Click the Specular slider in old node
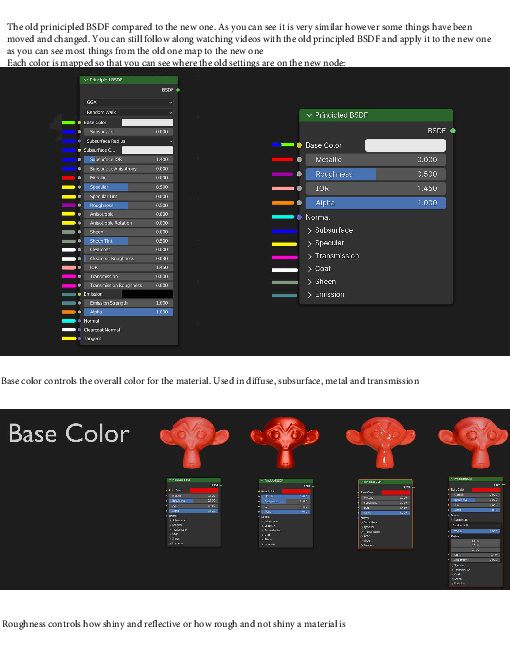This screenshot has height=660, width=510. pos(128,187)
